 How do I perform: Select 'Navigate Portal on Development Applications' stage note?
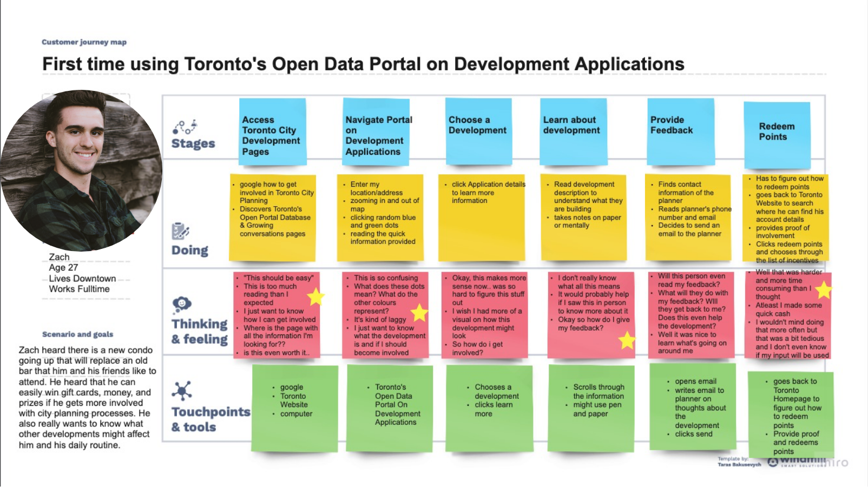tap(376, 131)
